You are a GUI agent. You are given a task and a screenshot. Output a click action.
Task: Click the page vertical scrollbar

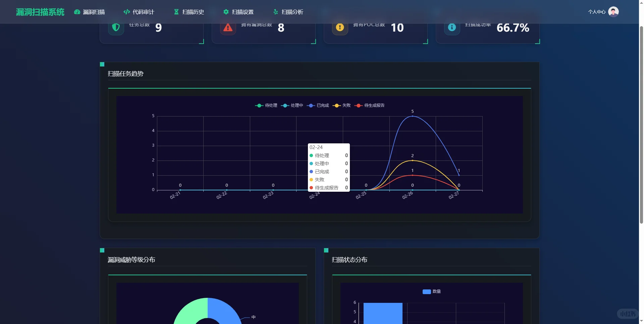pyautogui.click(x=641, y=124)
